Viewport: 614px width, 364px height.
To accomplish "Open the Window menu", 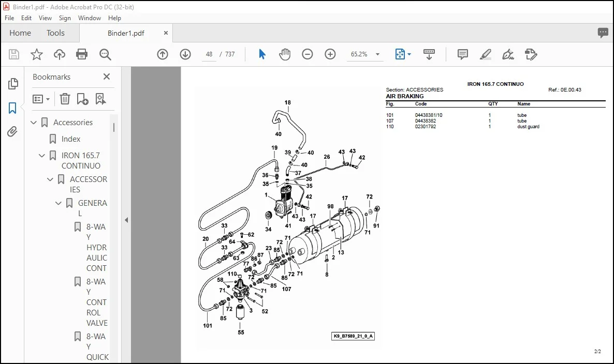I will coord(89,18).
